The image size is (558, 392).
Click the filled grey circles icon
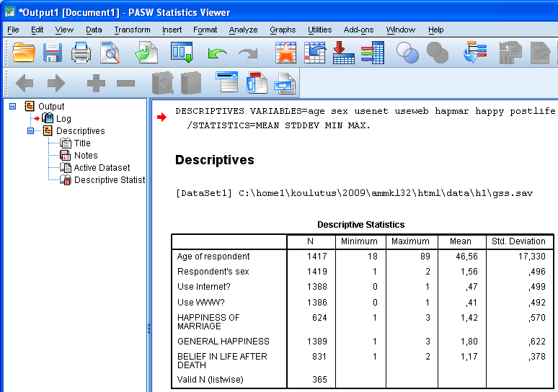click(438, 53)
